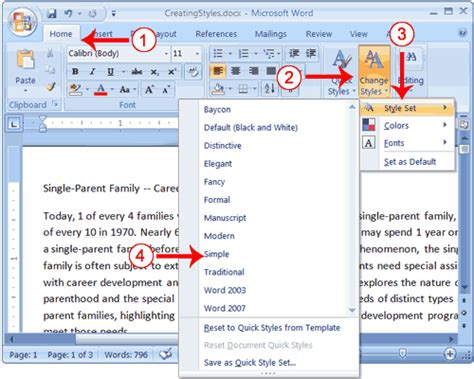This screenshot has width=474, height=379.
Task: Zoom in with the plus button
Action: pos(450,354)
